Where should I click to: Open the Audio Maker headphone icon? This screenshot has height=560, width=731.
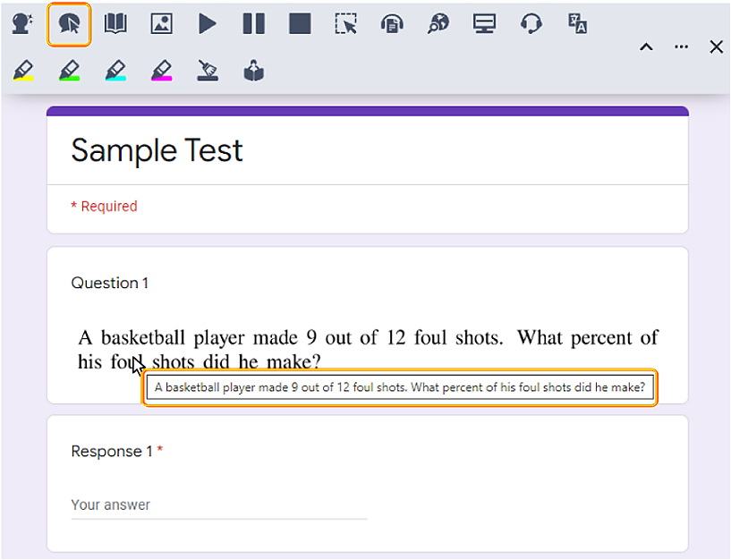(392, 23)
